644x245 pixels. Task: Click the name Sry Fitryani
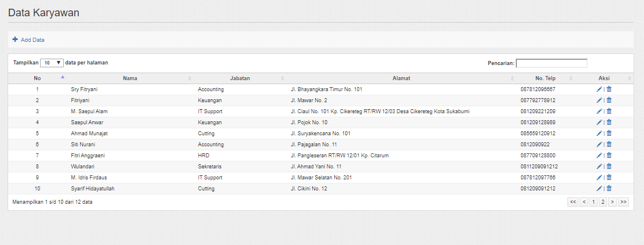[84, 89]
